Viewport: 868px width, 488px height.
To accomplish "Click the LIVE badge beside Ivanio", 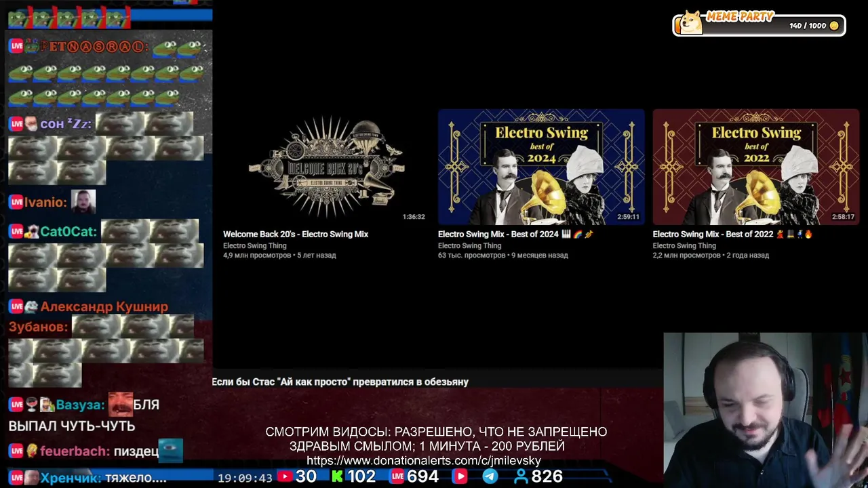I will 16,202.
